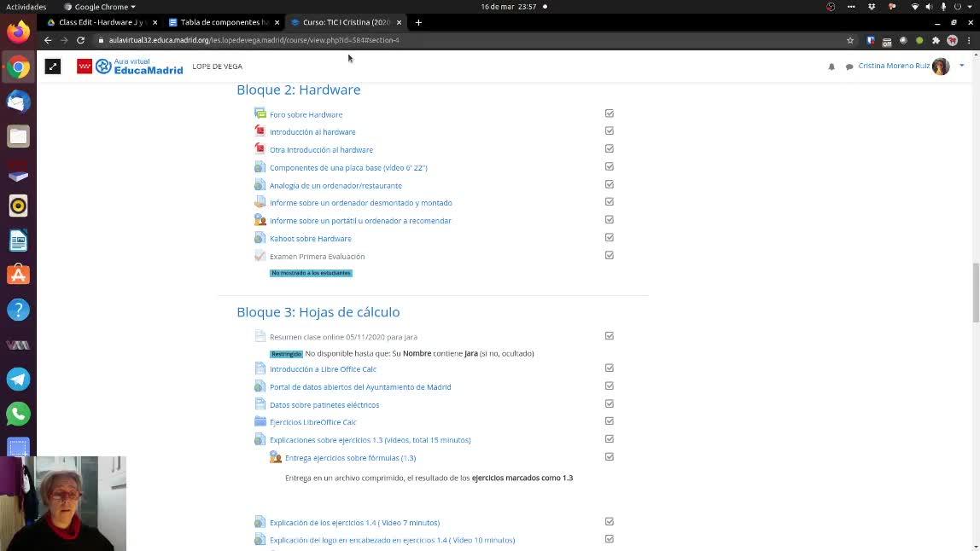
Task: Open Explicación de los ejercicios 1.4 link
Action: tap(354, 523)
